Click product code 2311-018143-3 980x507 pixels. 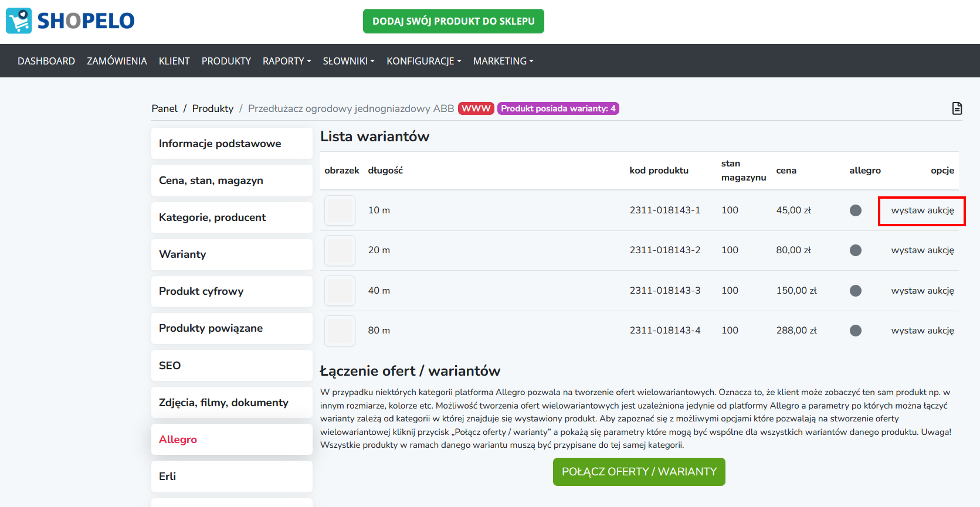point(665,291)
